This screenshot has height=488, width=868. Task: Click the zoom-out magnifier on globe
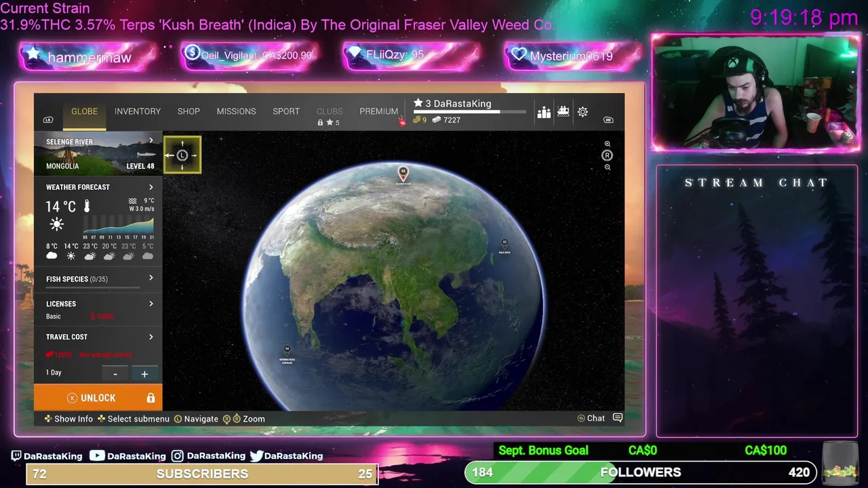(608, 167)
